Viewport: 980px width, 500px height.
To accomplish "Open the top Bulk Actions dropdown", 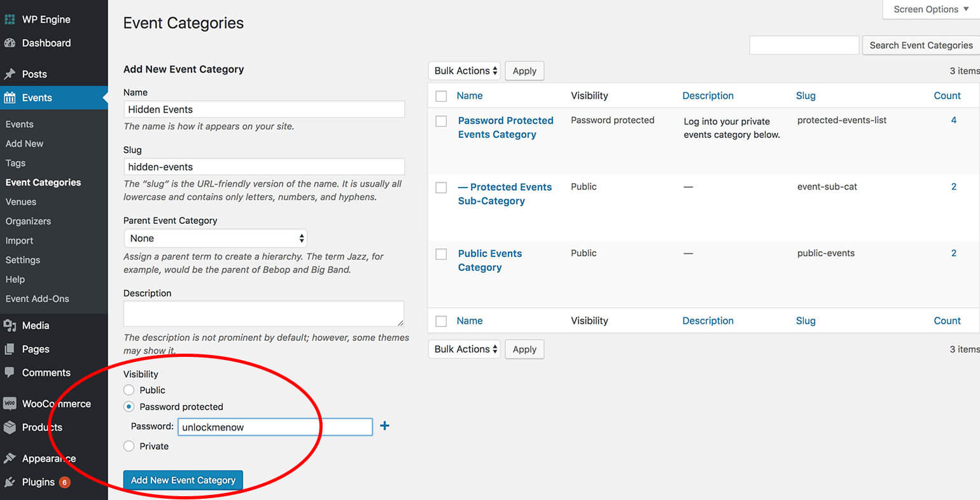I will pos(465,71).
